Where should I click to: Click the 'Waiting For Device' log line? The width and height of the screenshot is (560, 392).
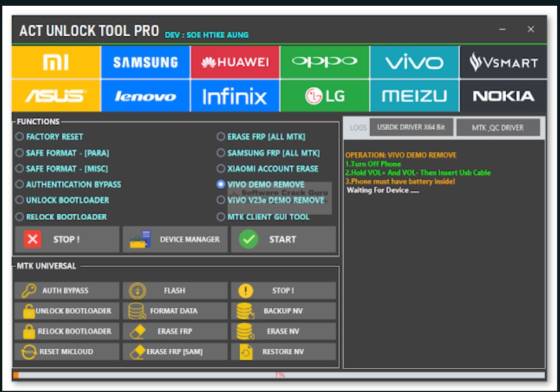[383, 190]
